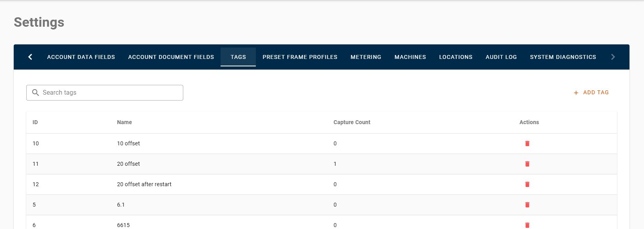Screen dimensions: 644x229
Task: Open the Account Data Fields tab
Action: point(81,57)
